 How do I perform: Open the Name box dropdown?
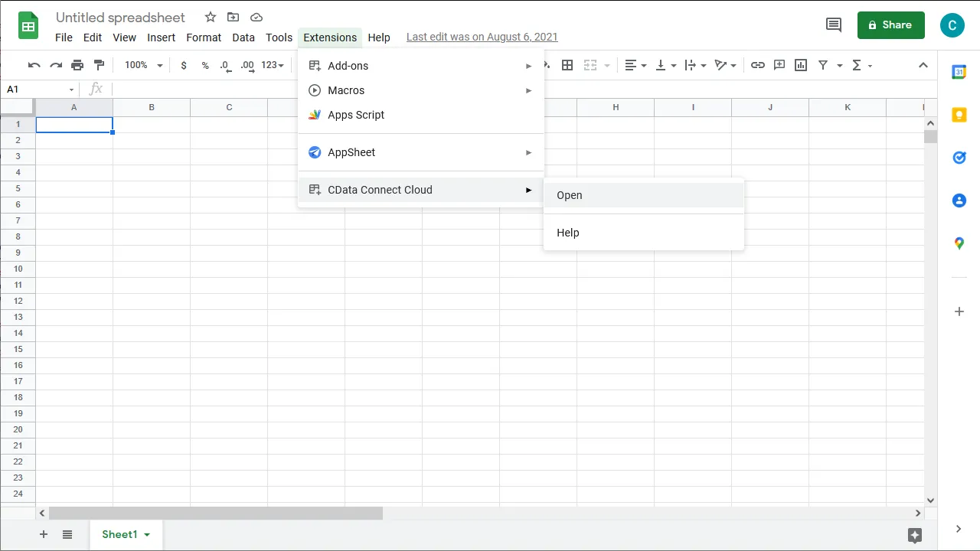pos(72,90)
